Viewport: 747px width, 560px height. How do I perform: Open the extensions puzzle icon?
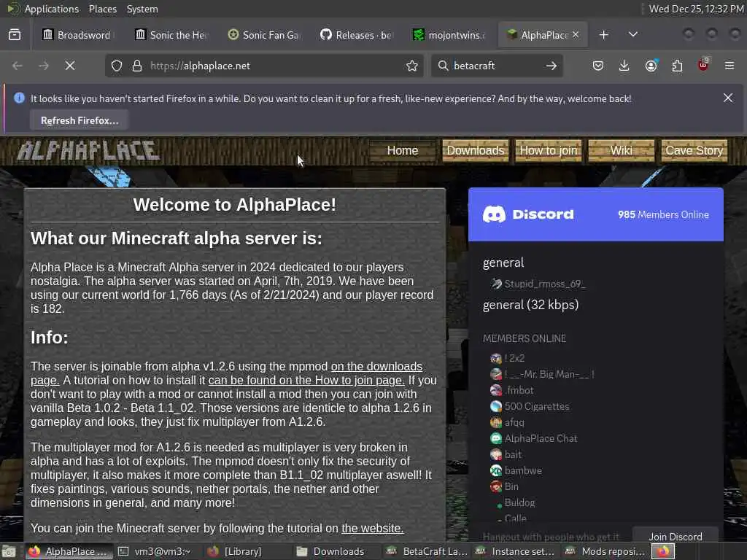click(x=677, y=66)
